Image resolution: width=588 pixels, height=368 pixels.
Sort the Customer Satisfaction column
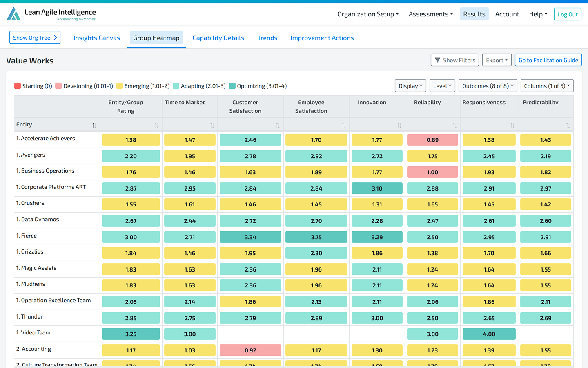[278, 126]
